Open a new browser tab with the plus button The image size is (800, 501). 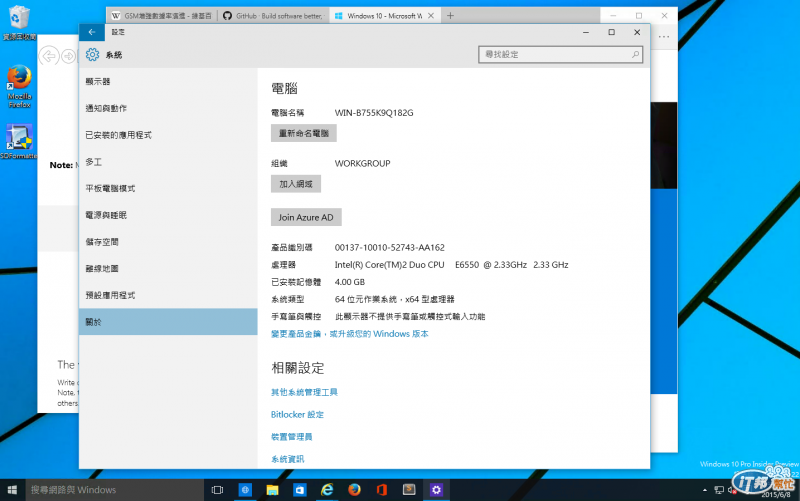coord(450,16)
